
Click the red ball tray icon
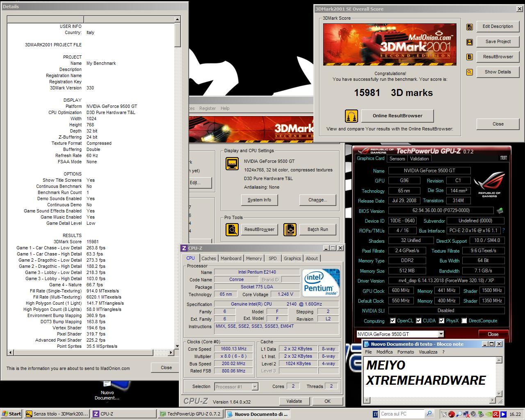(x=451, y=414)
